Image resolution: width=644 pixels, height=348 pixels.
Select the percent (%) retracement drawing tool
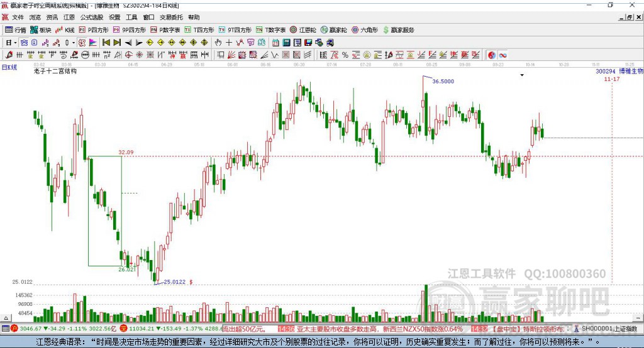[345, 55]
